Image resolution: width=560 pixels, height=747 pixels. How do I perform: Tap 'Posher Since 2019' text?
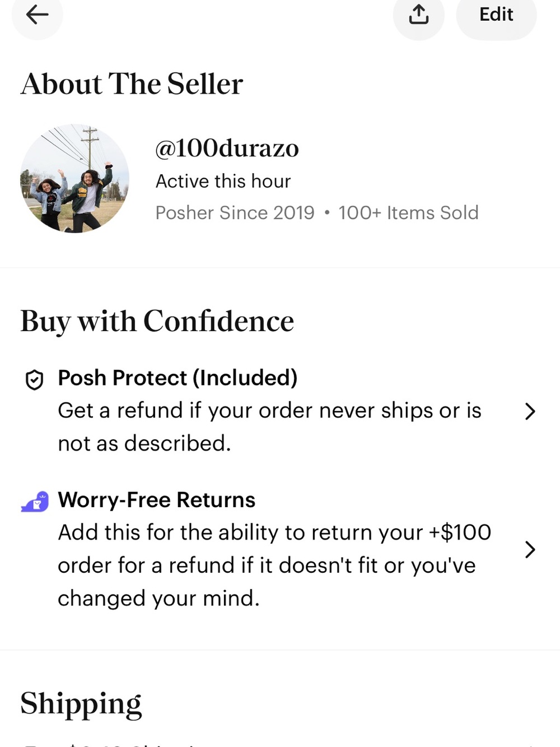pos(235,213)
